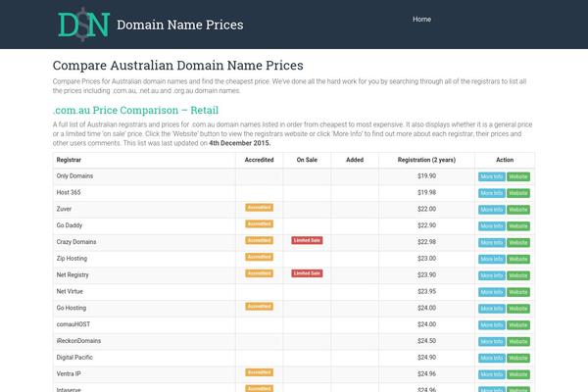Click Accredited badge for Ventra IP
Screen dimensions: 588x392
click(x=259, y=372)
